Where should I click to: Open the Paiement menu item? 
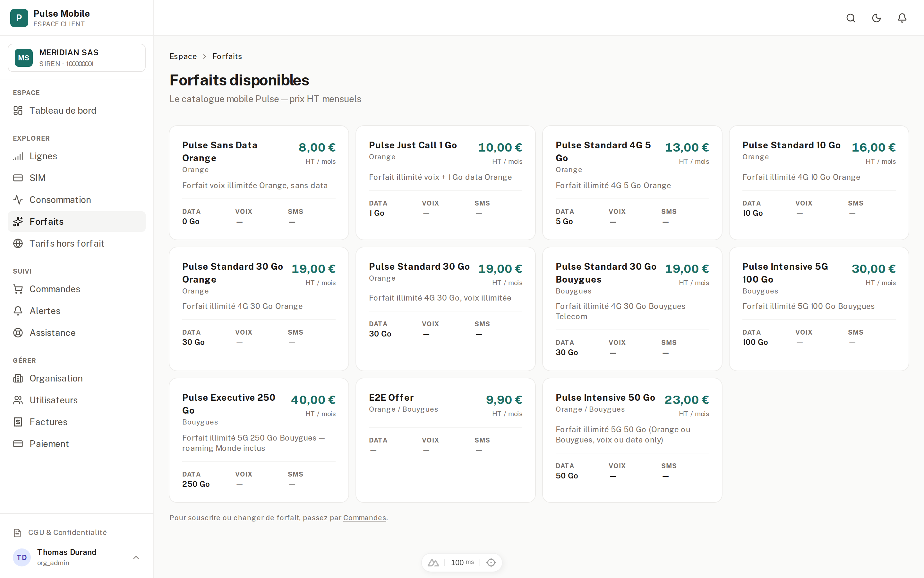(x=77, y=443)
